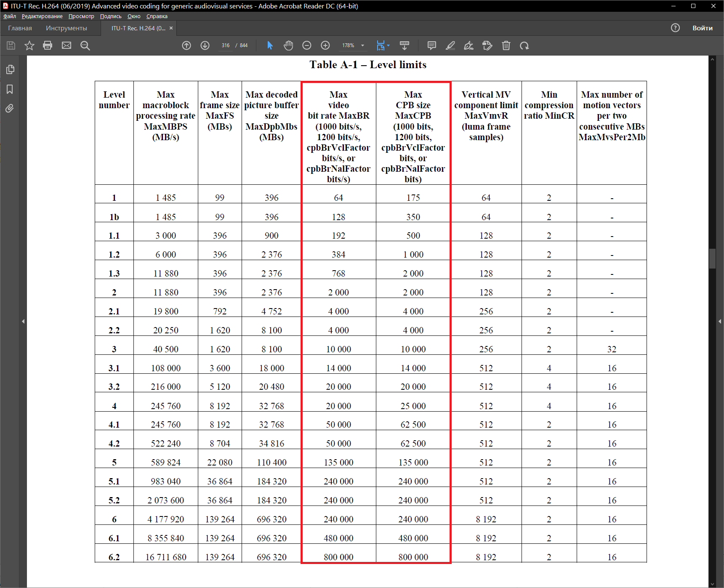Click the rotate view icon

tap(524, 45)
